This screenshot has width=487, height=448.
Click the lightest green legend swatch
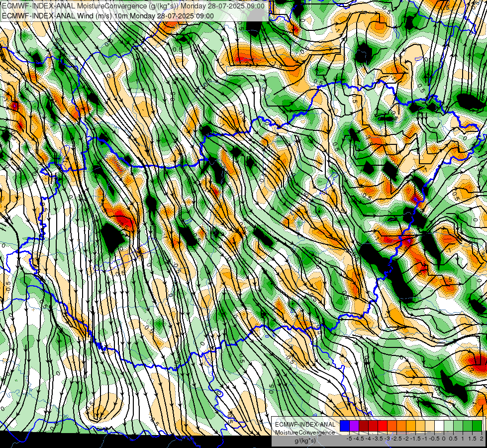click(449, 426)
